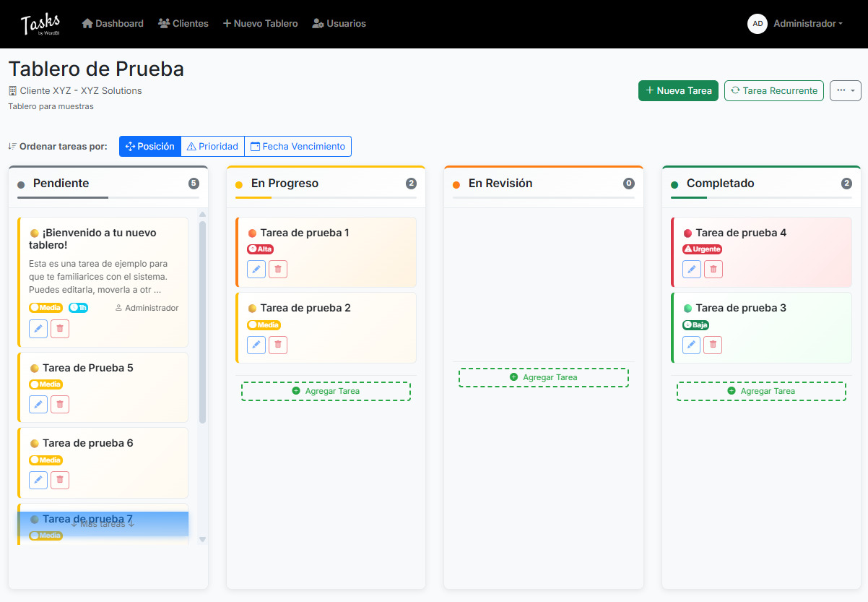Open the three-dots board options dropdown
The width and height of the screenshot is (868, 602).
click(x=845, y=90)
